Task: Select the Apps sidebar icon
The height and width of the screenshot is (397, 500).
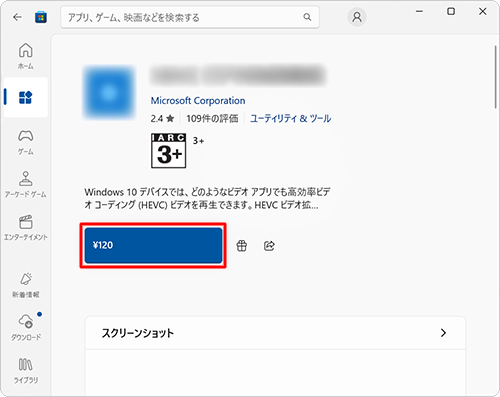Action: tap(25, 97)
